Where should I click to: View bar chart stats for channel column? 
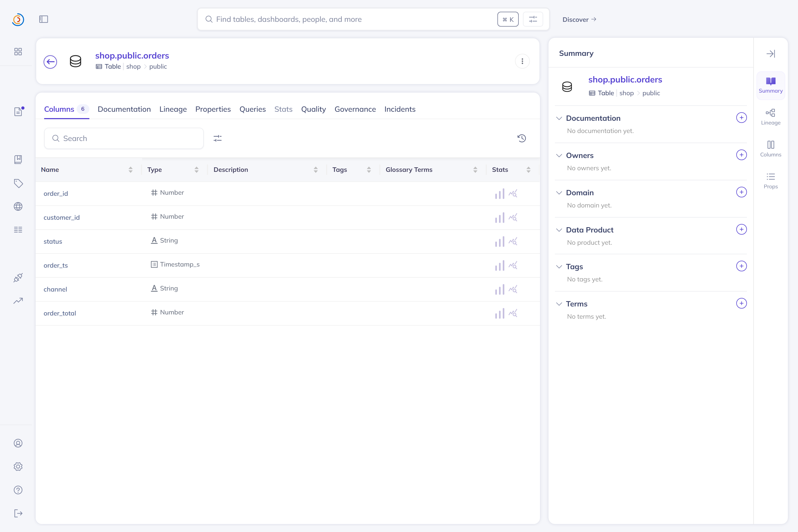point(500,289)
